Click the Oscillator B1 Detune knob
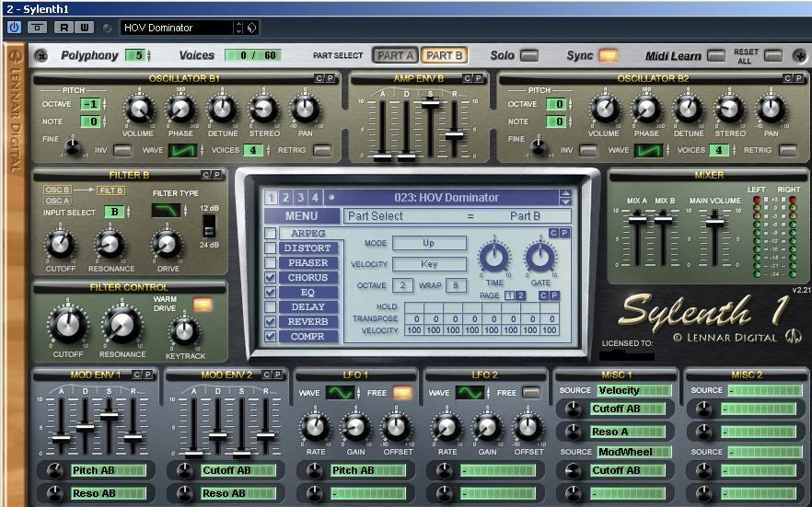812x507 pixels. click(222, 109)
